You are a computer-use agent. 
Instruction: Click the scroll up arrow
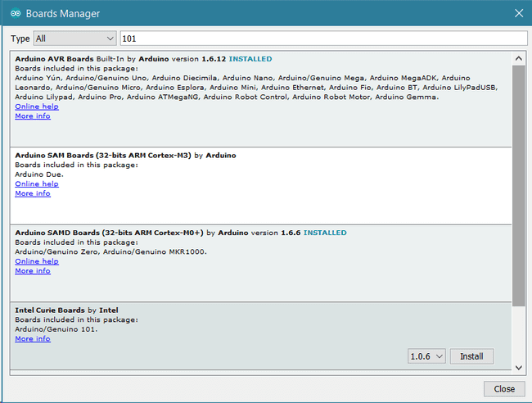pyautogui.click(x=518, y=58)
